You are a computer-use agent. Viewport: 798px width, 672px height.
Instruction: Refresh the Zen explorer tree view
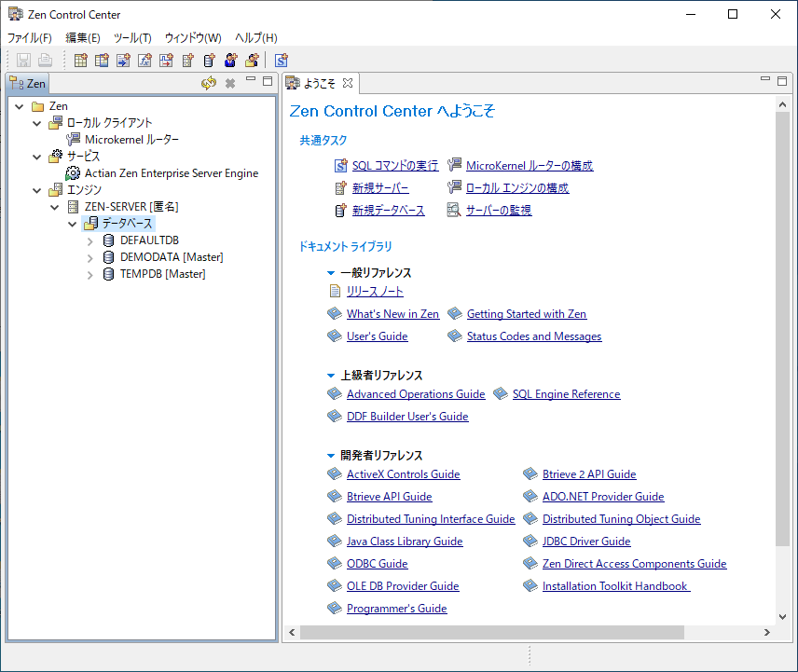[209, 83]
